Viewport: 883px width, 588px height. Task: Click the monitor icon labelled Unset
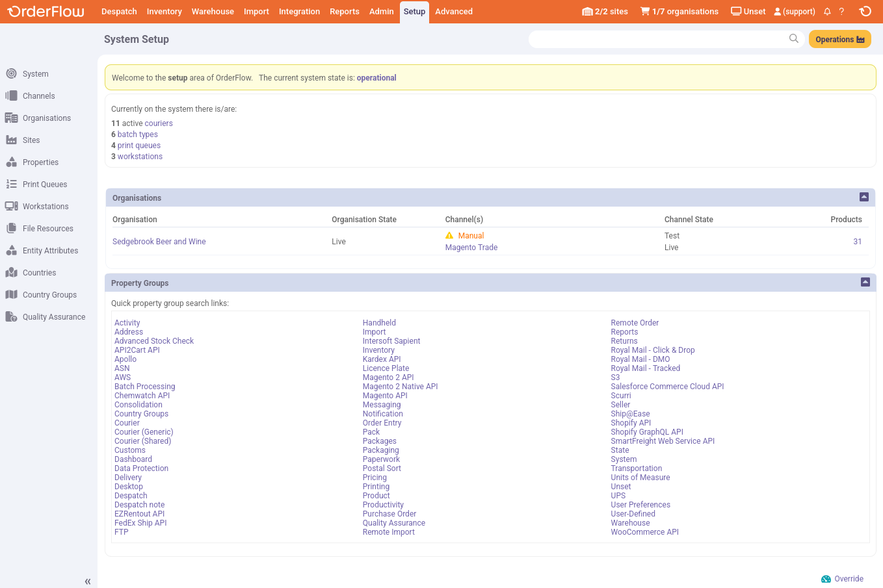click(x=735, y=11)
